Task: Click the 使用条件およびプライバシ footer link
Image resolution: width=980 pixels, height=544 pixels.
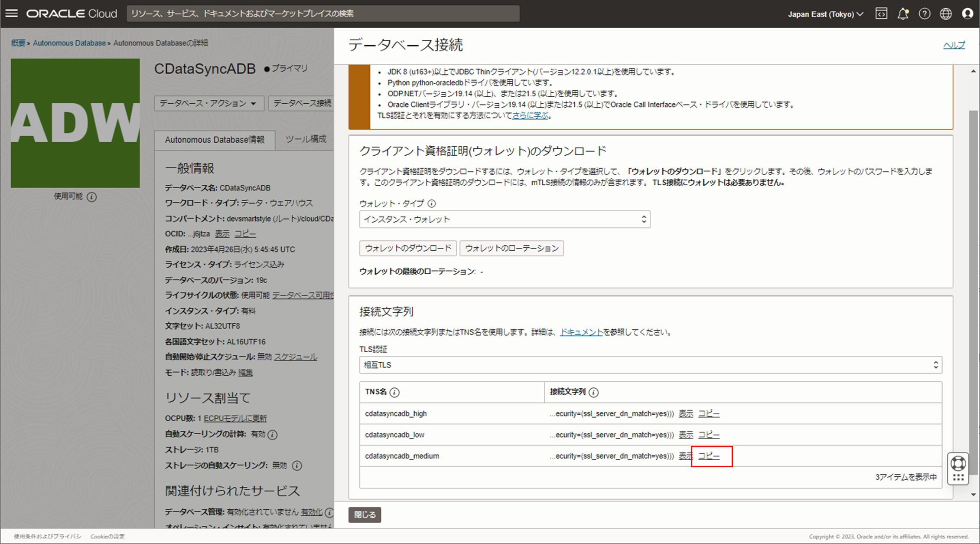Action: [x=47, y=537]
